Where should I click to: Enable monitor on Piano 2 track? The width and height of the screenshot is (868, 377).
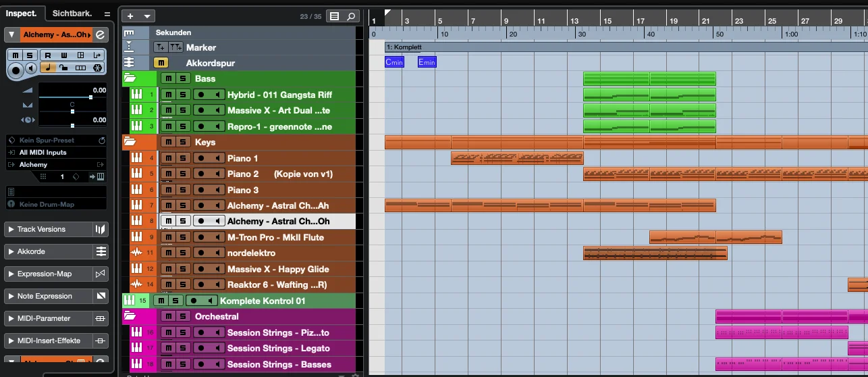217,174
